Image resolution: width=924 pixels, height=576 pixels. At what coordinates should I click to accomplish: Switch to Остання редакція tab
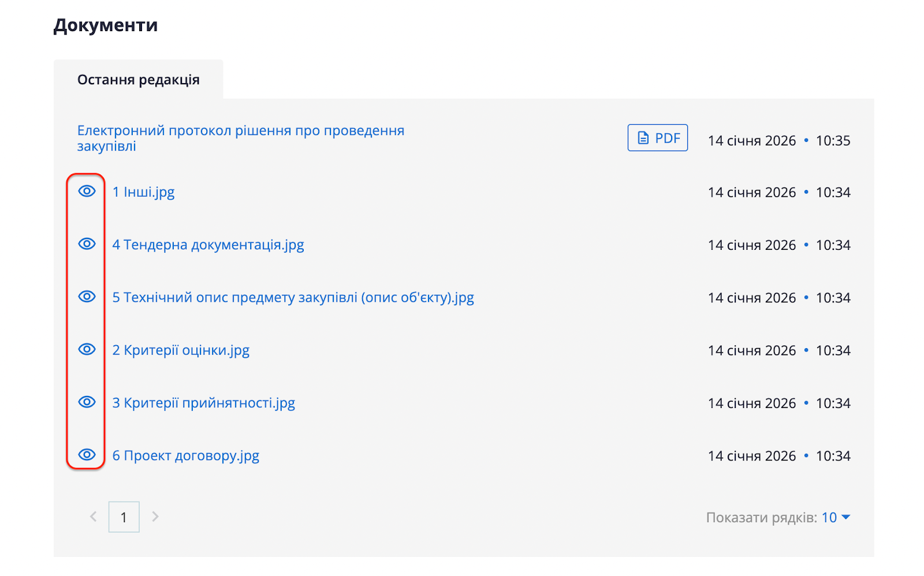tap(139, 80)
